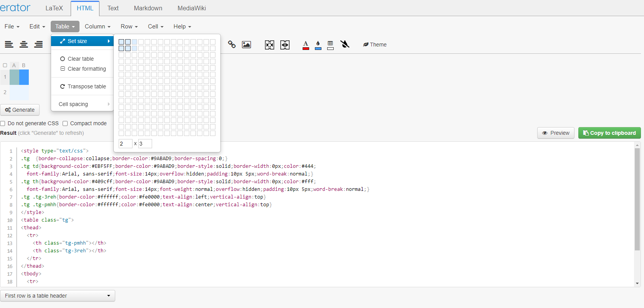Click the Generate button

coord(20,110)
